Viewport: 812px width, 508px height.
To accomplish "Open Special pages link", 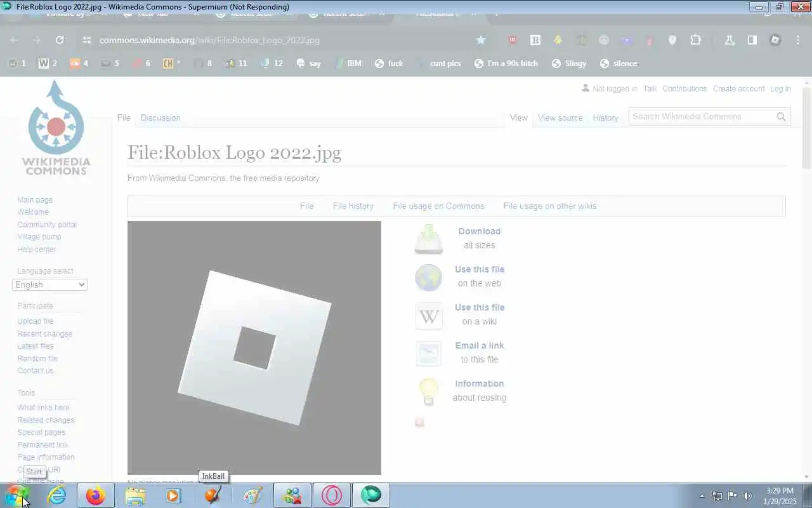I will (x=41, y=432).
